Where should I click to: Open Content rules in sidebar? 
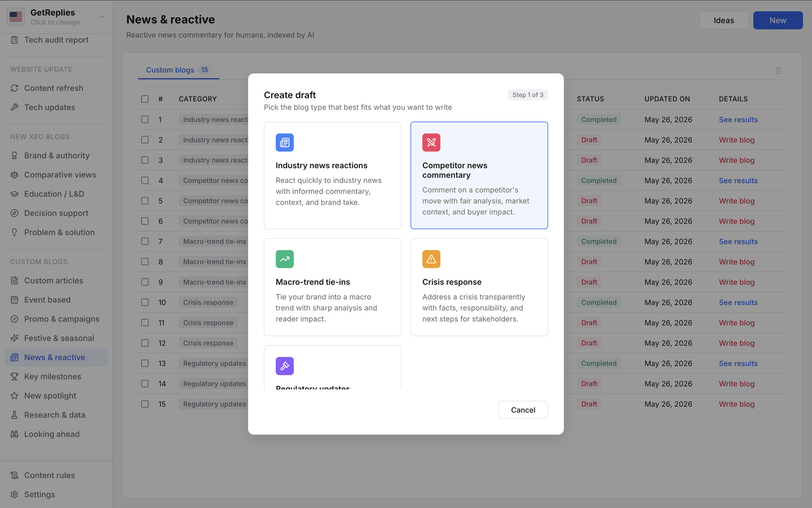click(x=56, y=475)
